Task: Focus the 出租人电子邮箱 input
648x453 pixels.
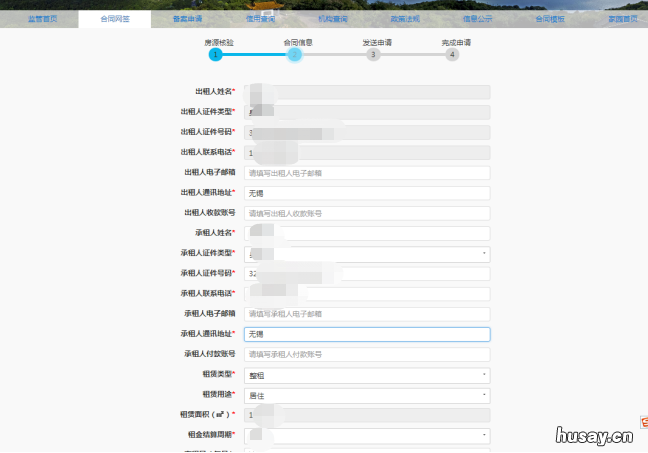Action: point(367,173)
